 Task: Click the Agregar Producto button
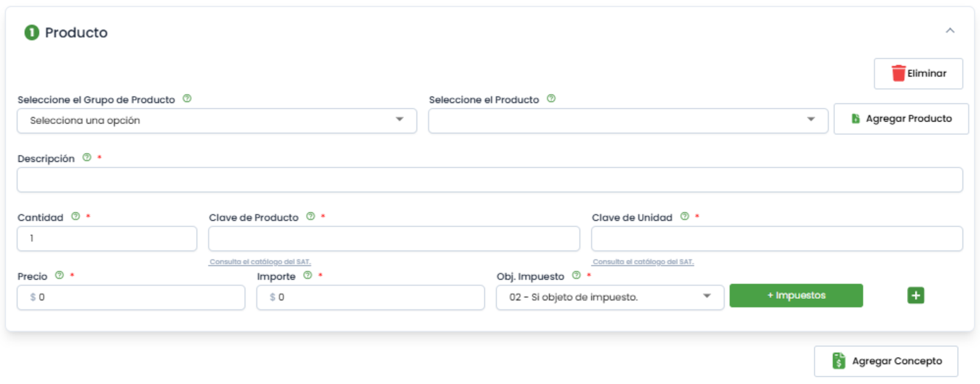[x=901, y=119]
